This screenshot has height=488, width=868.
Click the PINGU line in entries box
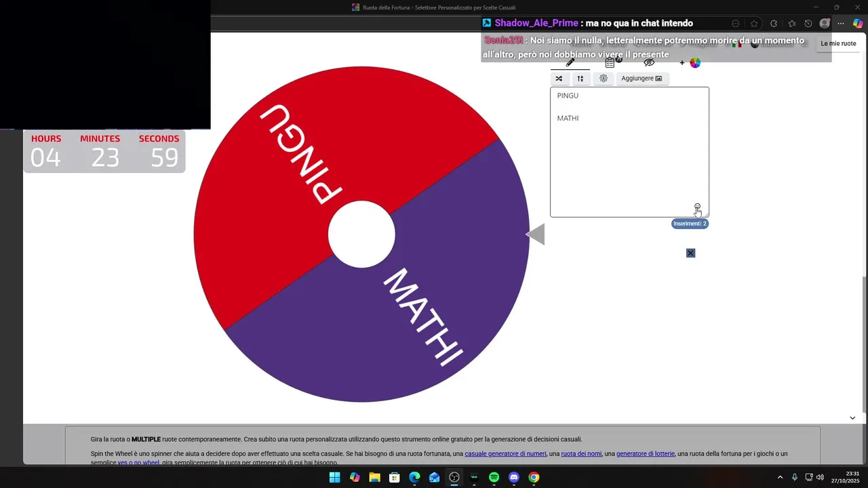click(568, 96)
